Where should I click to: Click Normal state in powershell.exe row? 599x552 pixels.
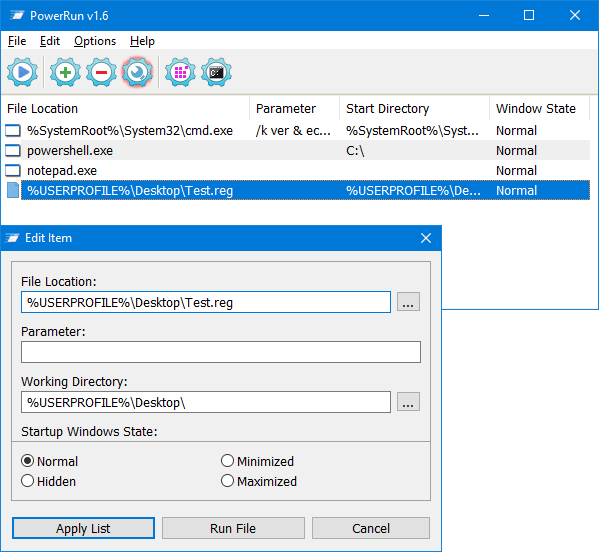coord(516,151)
